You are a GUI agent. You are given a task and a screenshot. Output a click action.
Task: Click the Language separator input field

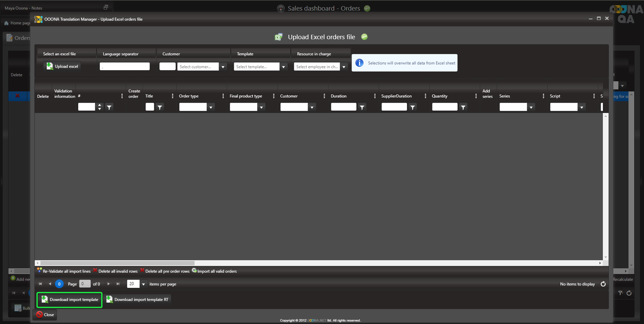(125, 66)
